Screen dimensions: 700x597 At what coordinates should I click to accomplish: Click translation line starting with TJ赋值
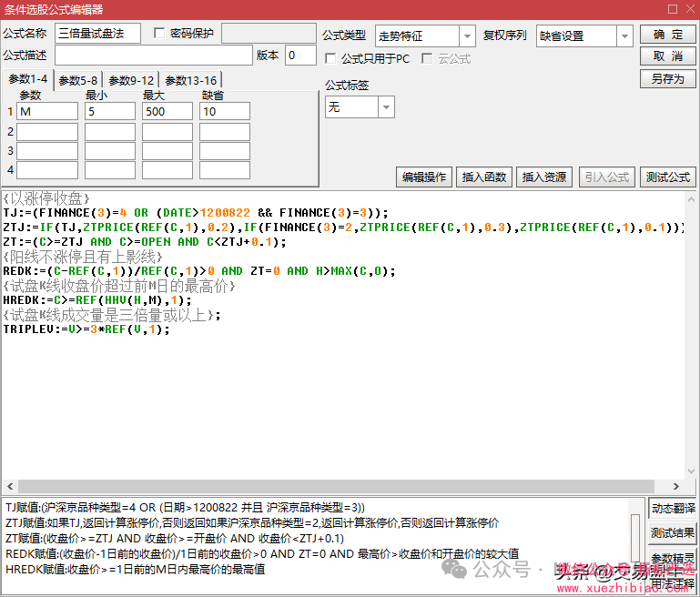pyautogui.click(x=185, y=508)
